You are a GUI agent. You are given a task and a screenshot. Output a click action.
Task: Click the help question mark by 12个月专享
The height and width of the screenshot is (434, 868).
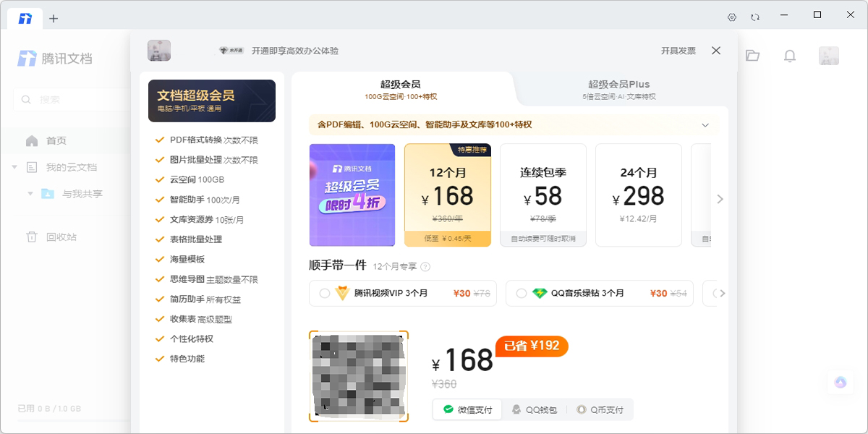coord(425,267)
